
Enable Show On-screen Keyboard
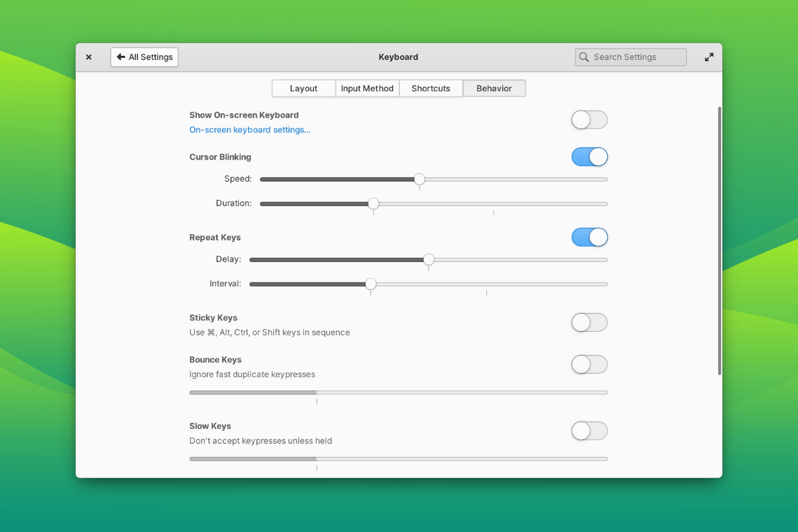[x=589, y=120]
